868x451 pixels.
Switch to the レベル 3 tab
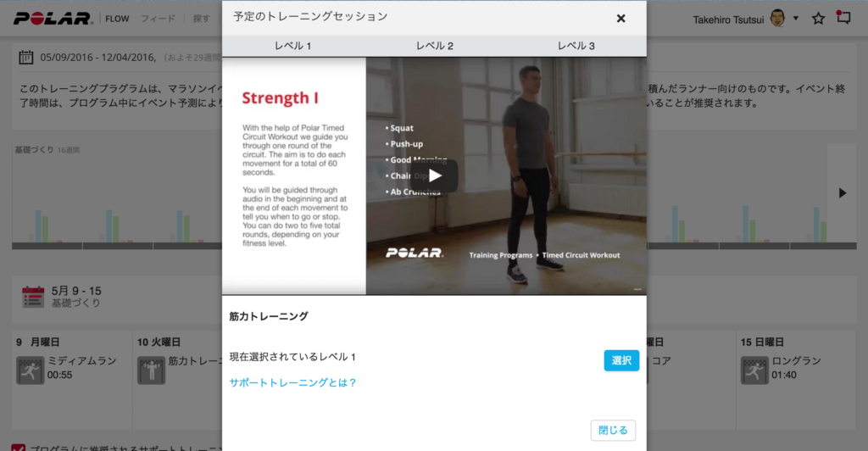(576, 46)
